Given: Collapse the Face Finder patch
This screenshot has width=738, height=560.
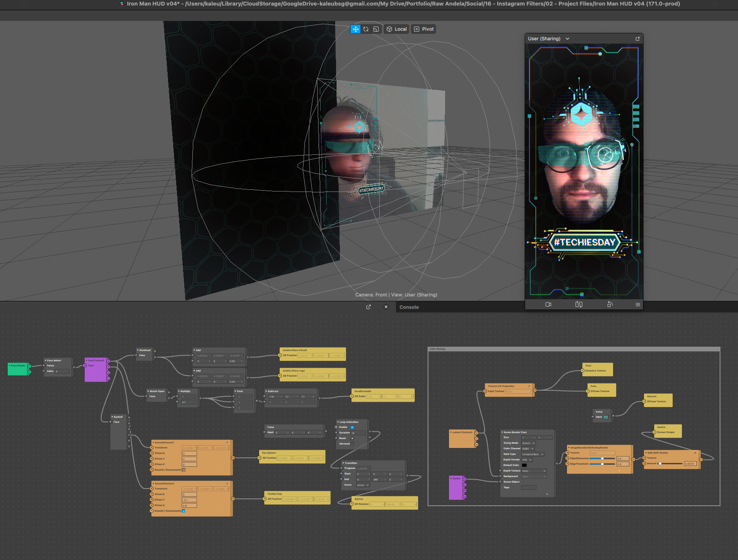Looking at the screenshot, I should [9, 365].
